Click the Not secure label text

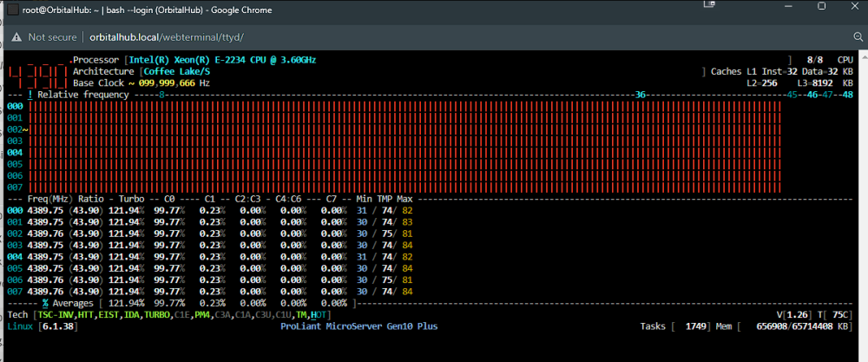pos(53,37)
